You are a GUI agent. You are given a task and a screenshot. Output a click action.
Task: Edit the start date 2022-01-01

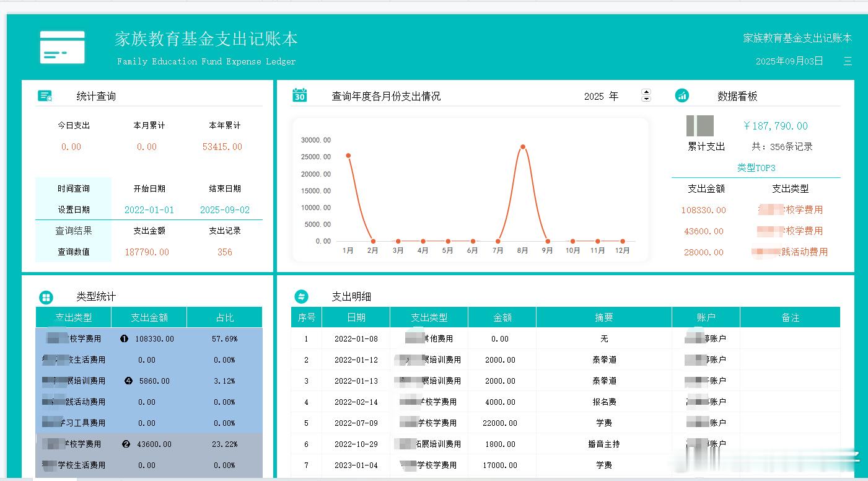149,210
